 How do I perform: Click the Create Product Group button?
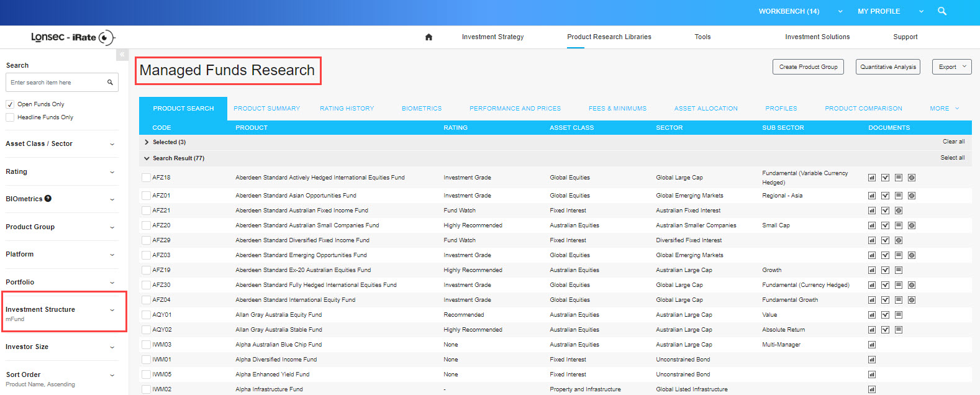(808, 67)
